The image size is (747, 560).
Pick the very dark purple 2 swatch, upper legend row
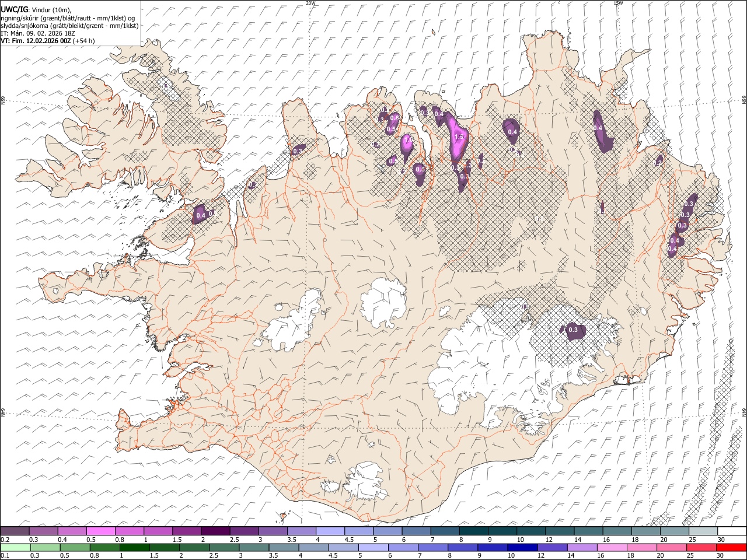[215, 531]
